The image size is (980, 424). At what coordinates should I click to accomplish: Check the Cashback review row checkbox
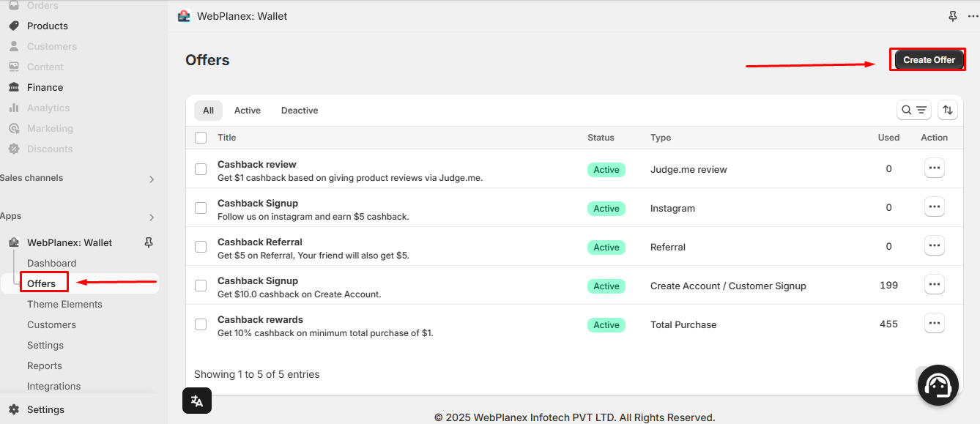(200, 168)
